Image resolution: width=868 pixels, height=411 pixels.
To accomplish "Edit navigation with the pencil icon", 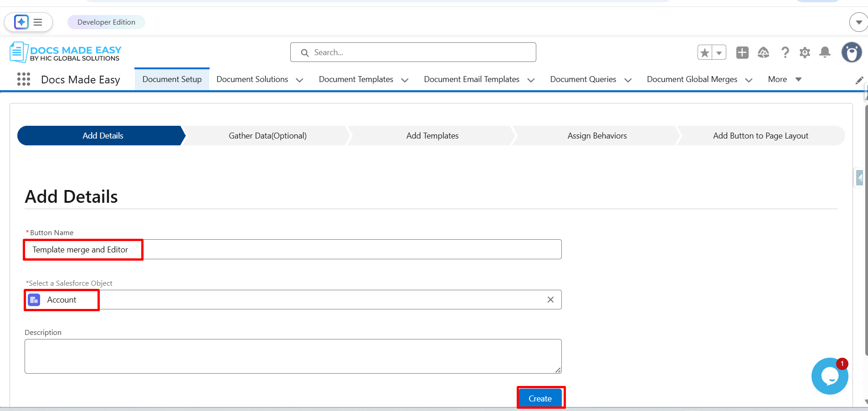I will tap(859, 81).
